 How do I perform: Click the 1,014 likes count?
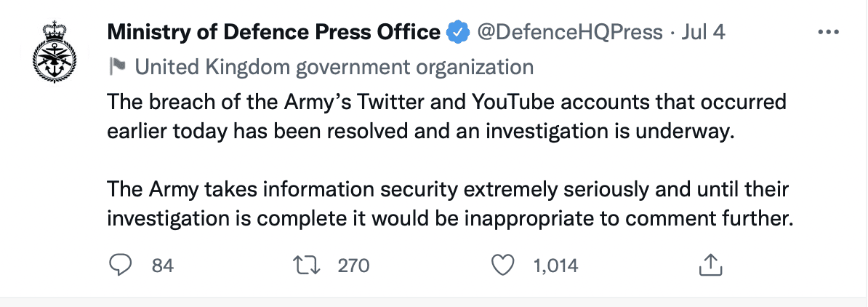pos(556,266)
